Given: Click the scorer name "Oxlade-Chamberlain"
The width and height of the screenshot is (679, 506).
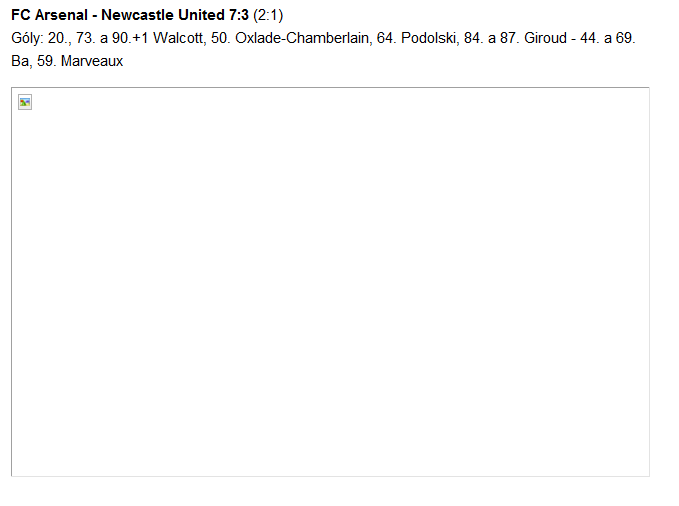Looking at the screenshot, I should pos(298,38).
